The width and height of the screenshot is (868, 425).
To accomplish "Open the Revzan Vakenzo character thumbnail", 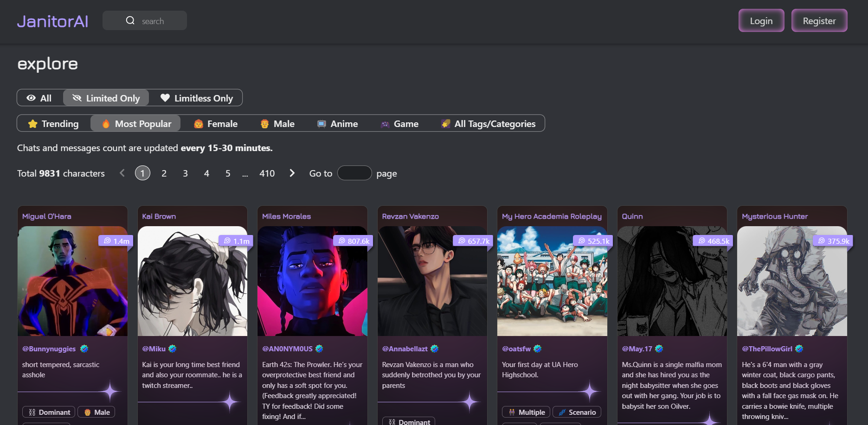I will pyautogui.click(x=432, y=281).
